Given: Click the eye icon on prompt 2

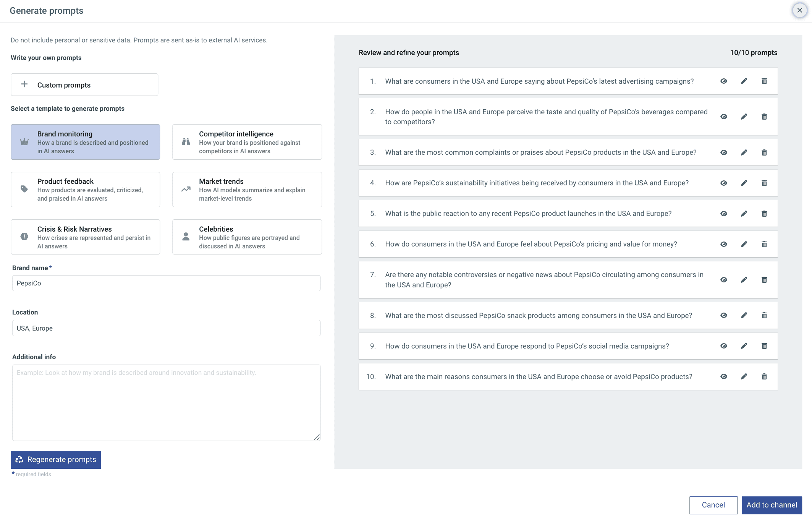Looking at the screenshot, I should tap(723, 117).
